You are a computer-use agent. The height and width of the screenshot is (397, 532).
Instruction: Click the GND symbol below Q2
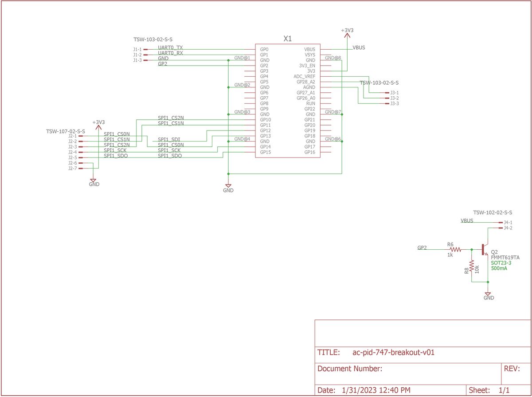489,294
